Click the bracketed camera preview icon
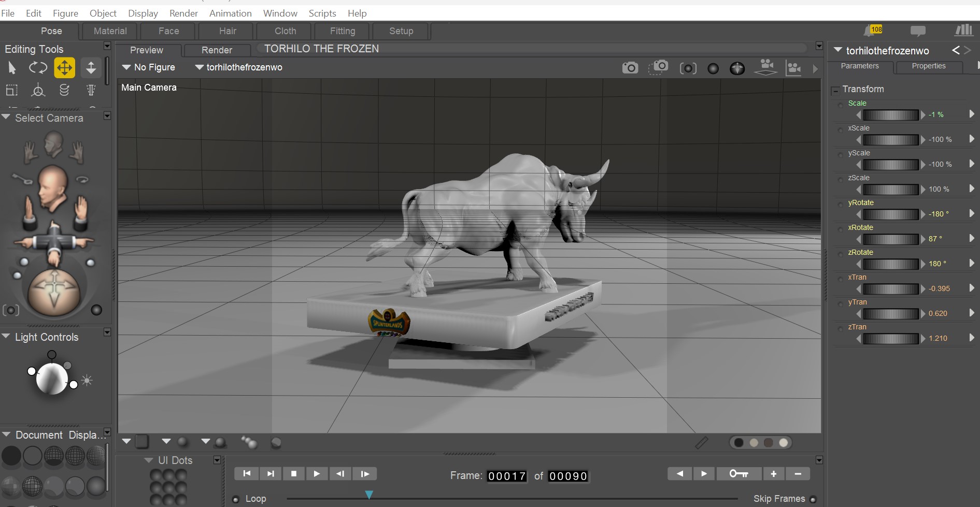The width and height of the screenshot is (980, 507). [x=688, y=68]
